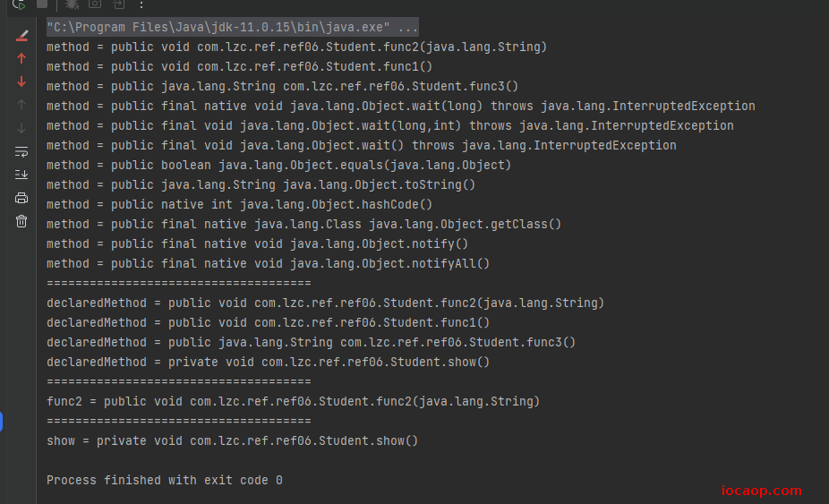
Task: Click the red up arrow icon
Action: pos(21,59)
